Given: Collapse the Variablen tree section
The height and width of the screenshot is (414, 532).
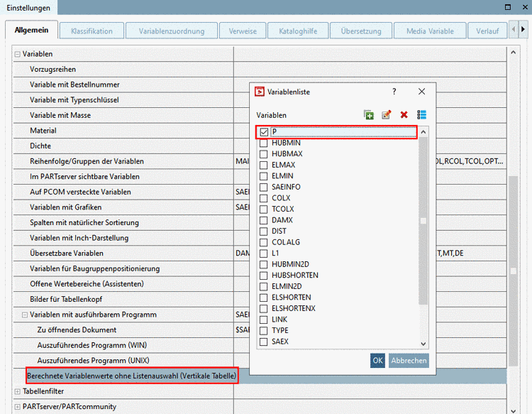Looking at the screenshot, I should tap(17, 54).
